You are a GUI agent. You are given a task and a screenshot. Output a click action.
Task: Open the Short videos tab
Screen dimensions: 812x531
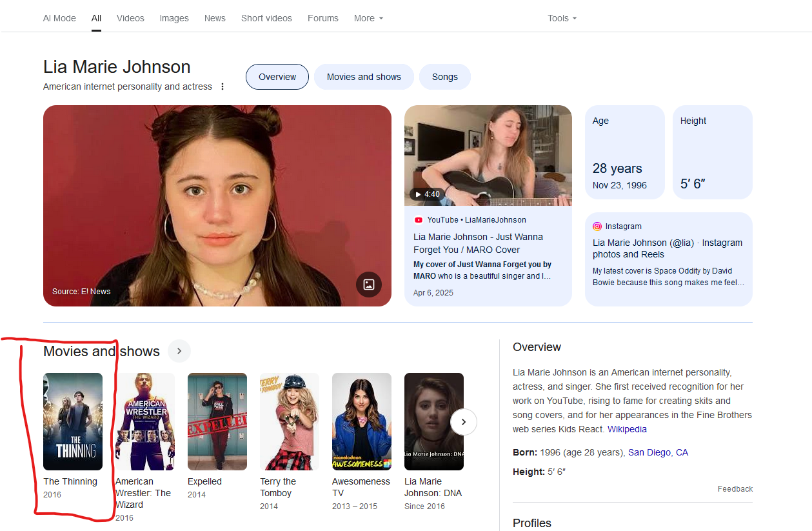[266, 18]
